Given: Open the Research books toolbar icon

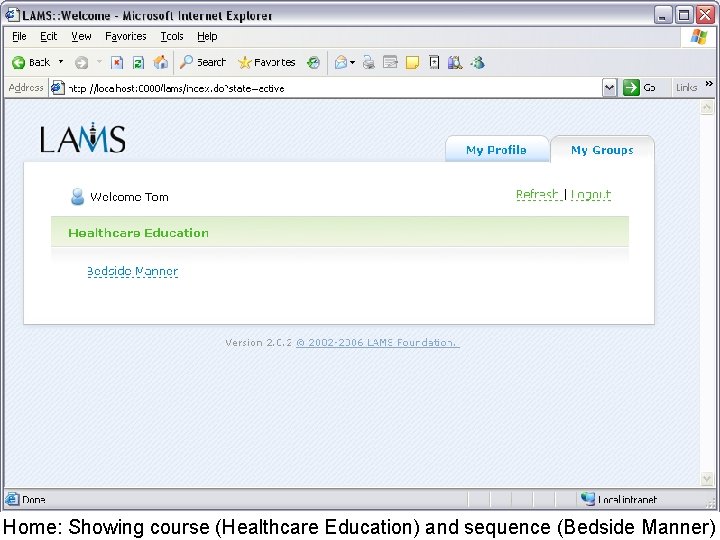Looking at the screenshot, I should point(455,62).
